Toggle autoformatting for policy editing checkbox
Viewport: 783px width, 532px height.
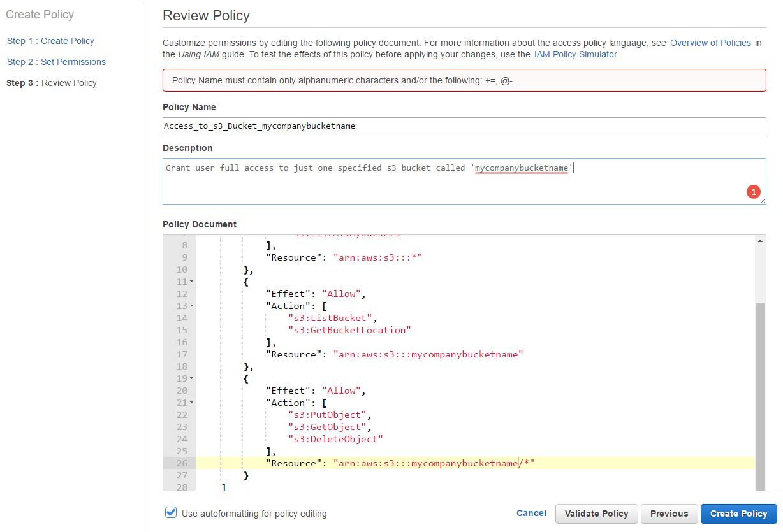click(x=170, y=512)
